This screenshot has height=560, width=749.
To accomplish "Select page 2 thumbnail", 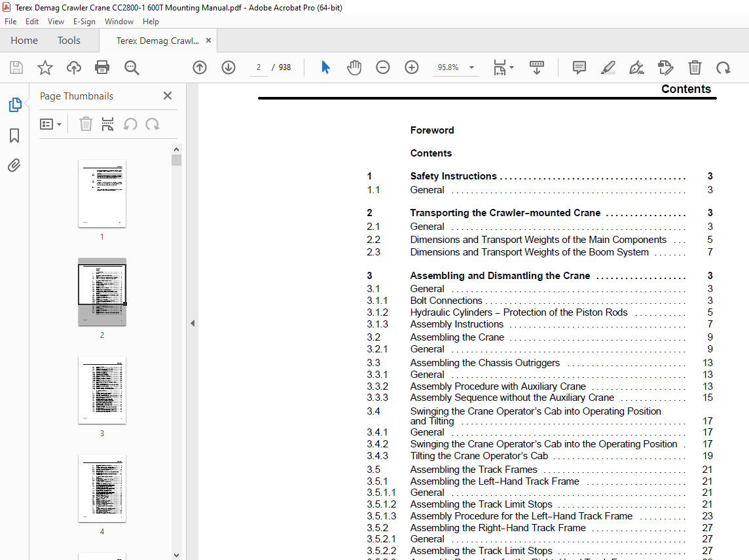I will point(102,292).
